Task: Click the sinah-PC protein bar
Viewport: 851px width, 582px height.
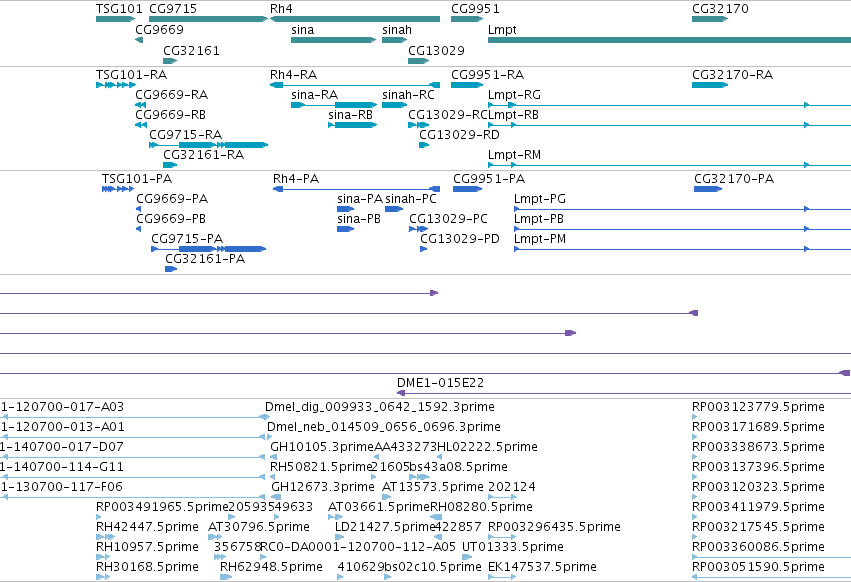Action: tap(394, 209)
